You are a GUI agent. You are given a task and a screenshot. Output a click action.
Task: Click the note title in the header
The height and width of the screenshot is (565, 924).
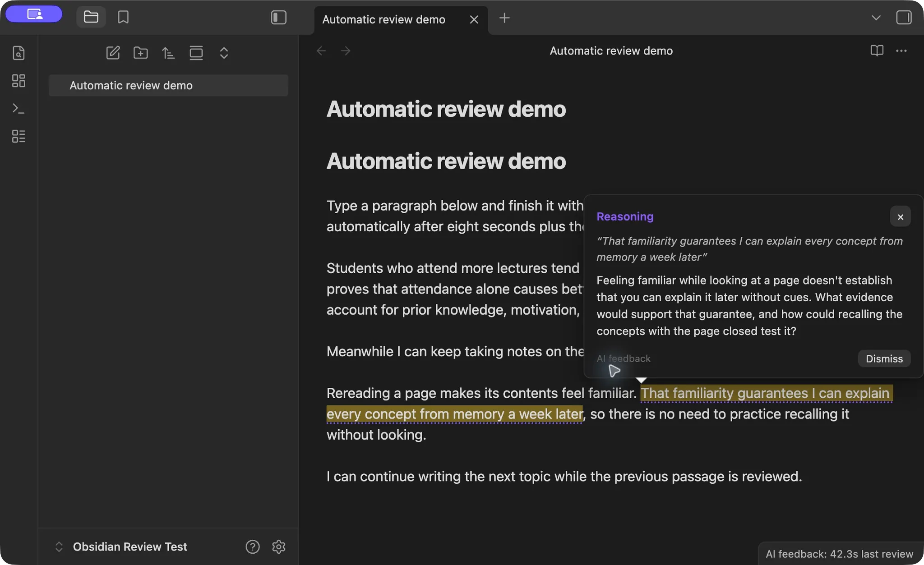611,51
